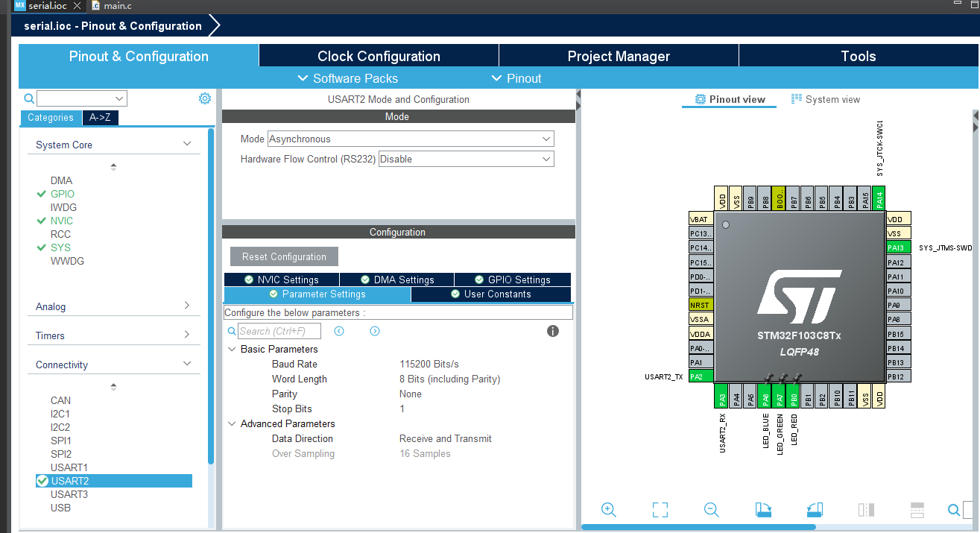Click the PA13 SYS_JTMS-SWD pin
Viewport: 980px width, 533px height.
pyautogui.click(x=899, y=247)
